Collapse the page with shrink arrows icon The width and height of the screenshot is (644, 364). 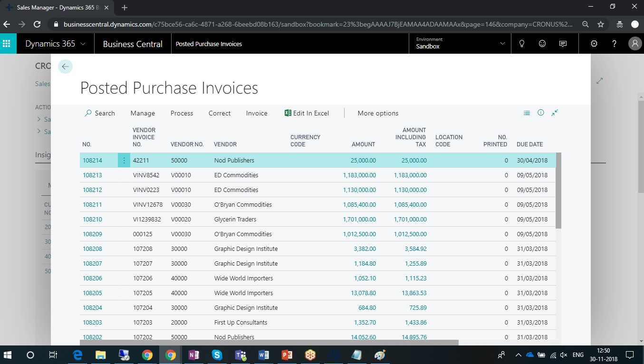555,113
